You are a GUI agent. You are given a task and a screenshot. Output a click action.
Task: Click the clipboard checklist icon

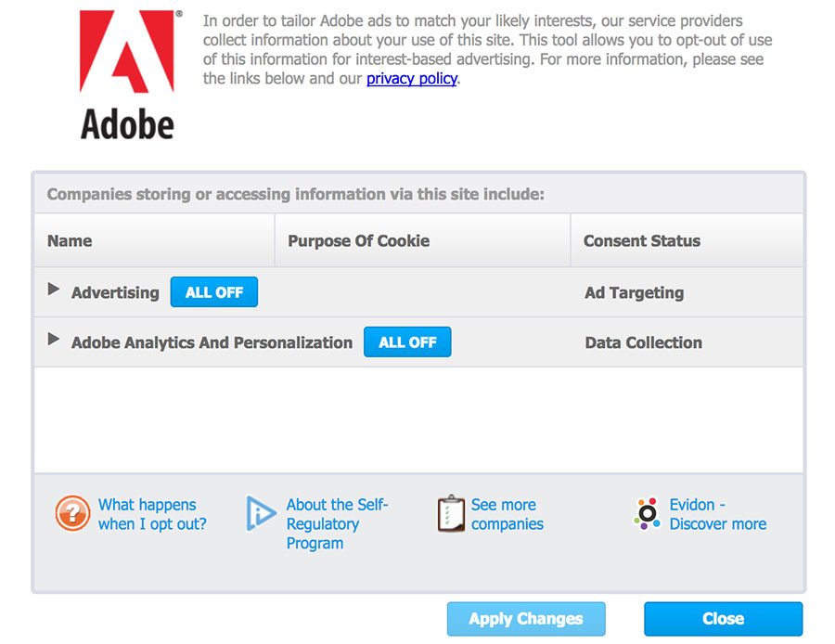tap(451, 513)
